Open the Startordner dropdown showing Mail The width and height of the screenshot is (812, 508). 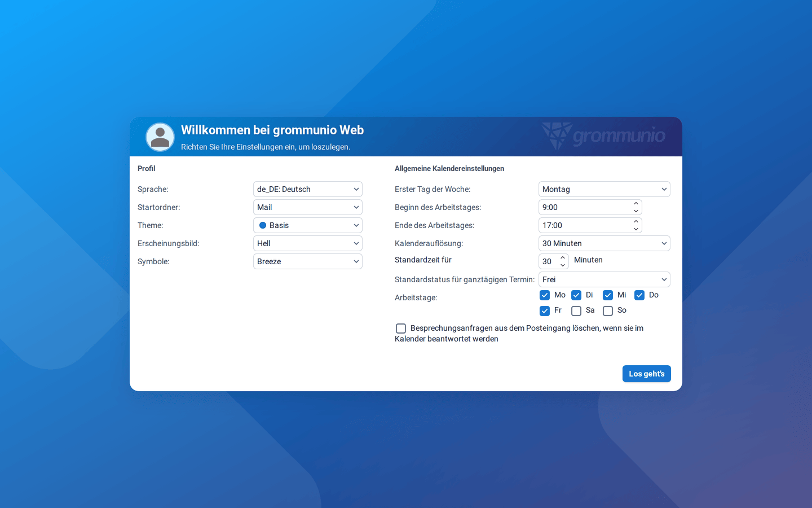tap(308, 207)
